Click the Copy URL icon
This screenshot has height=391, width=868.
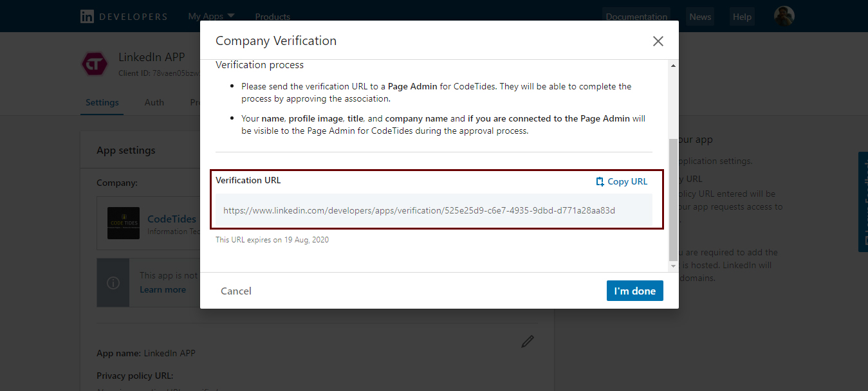pos(600,181)
